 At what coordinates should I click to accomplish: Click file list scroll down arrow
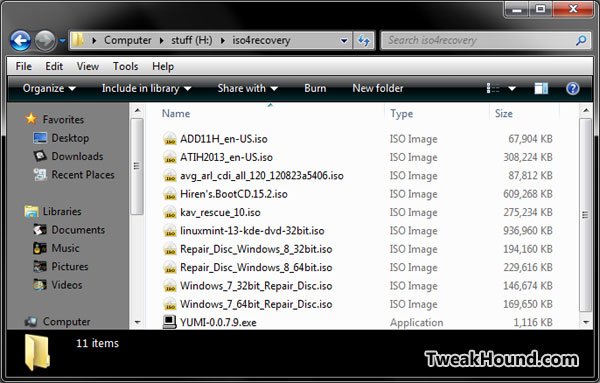(x=585, y=322)
